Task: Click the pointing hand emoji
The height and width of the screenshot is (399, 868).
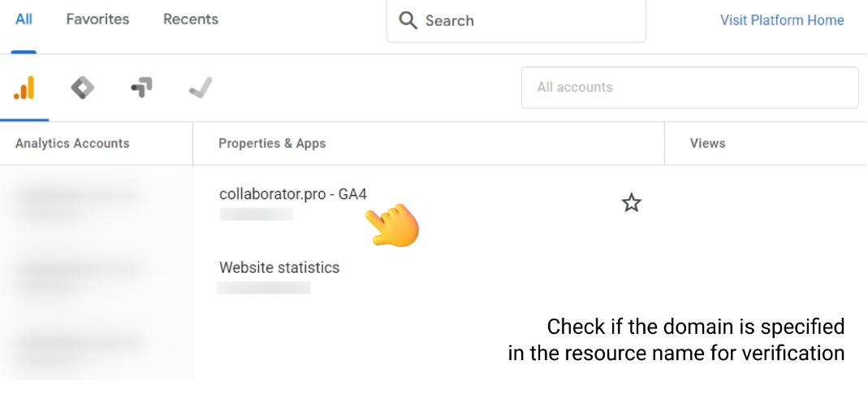Action: click(392, 224)
